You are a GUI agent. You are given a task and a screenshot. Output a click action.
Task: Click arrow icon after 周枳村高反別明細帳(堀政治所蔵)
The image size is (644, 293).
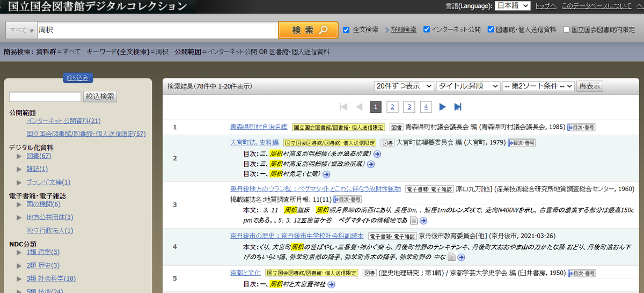tap(370, 164)
